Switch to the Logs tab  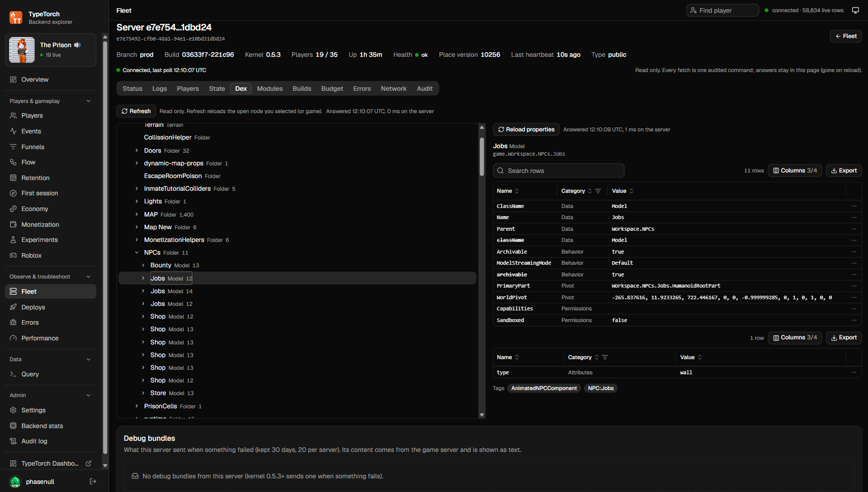point(159,89)
